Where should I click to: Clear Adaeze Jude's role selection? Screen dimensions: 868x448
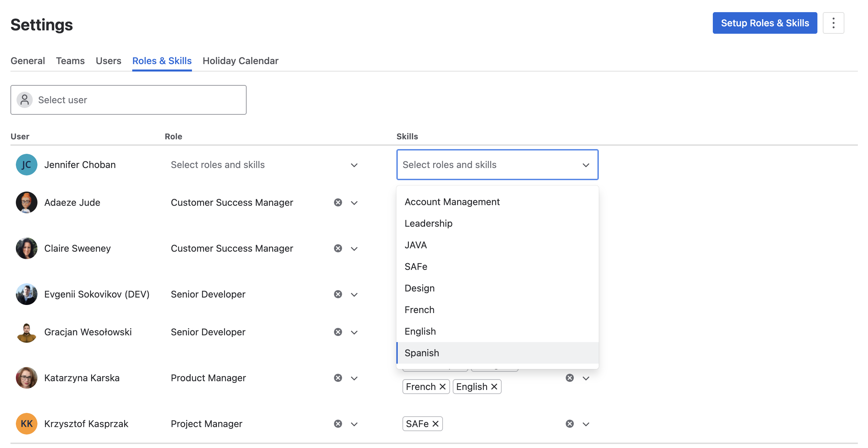point(338,202)
